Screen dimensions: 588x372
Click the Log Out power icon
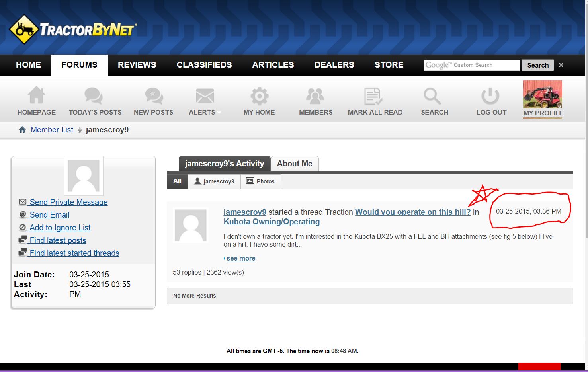click(490, 96)
